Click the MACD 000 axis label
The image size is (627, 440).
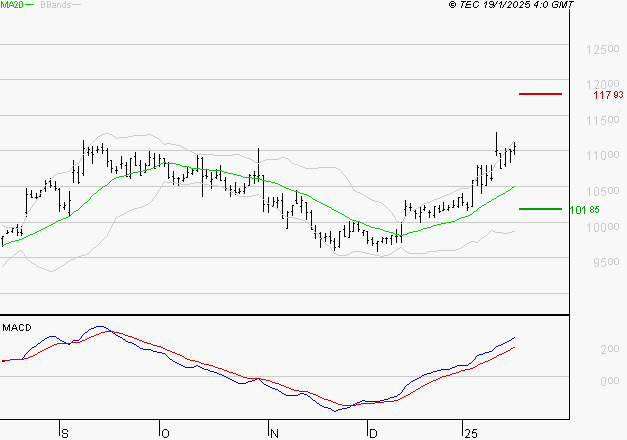click(610, 381)
